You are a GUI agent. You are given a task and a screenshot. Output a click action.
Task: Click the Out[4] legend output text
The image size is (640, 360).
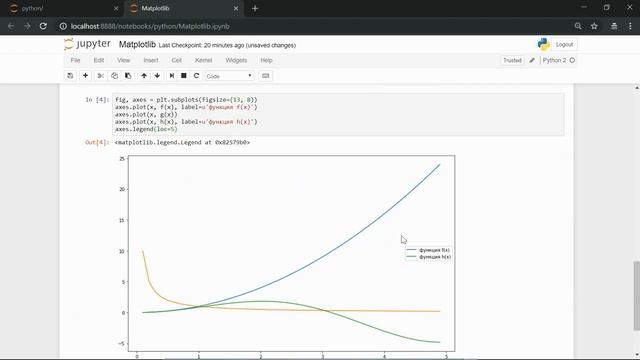click(x=182, y=142)
